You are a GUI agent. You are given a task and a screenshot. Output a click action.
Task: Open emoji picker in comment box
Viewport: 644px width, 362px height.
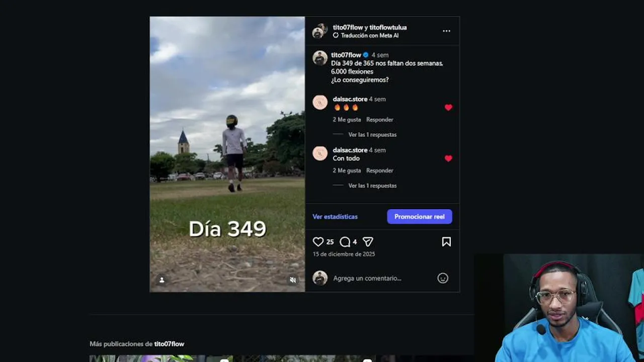pyautogui.click(x=443, y=278)
